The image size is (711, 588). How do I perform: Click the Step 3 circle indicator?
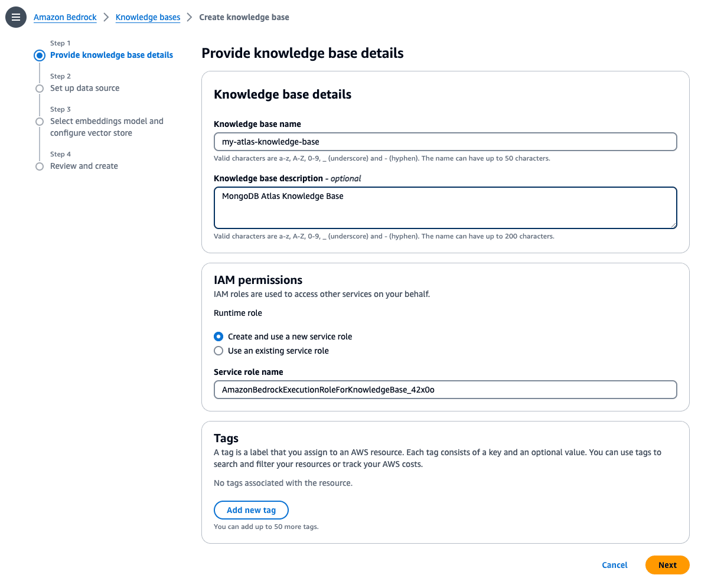tap(40, 122)
